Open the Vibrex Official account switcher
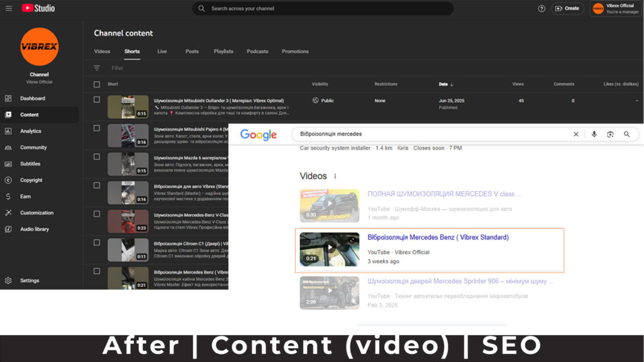Screen dimensions: 644x362 coord(615,9)
